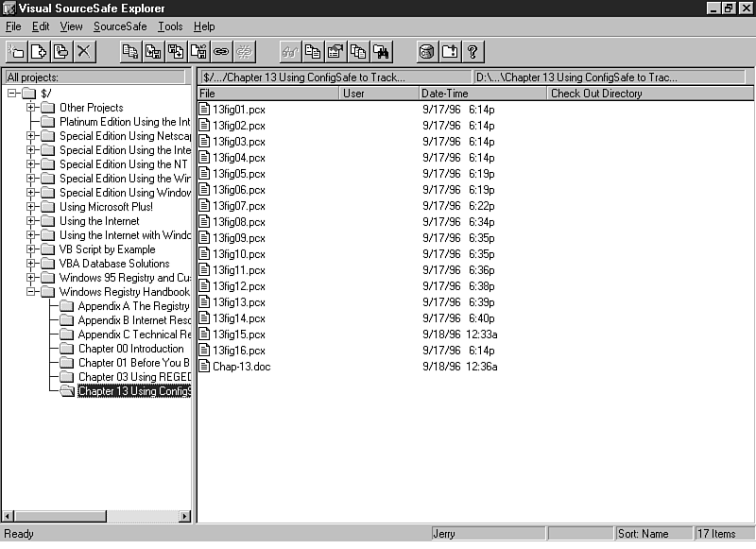Sort by the File column header
The height and width of the screenshot is (549, 756).
268,93
